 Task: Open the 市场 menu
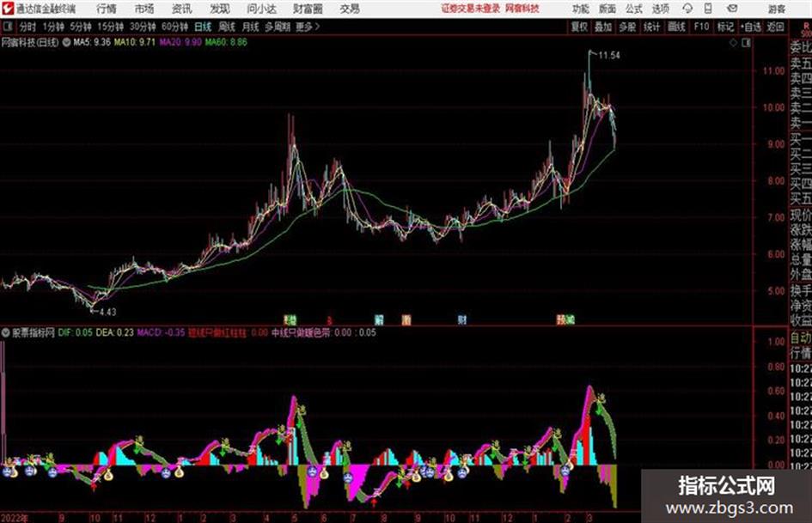coord(144,9)
